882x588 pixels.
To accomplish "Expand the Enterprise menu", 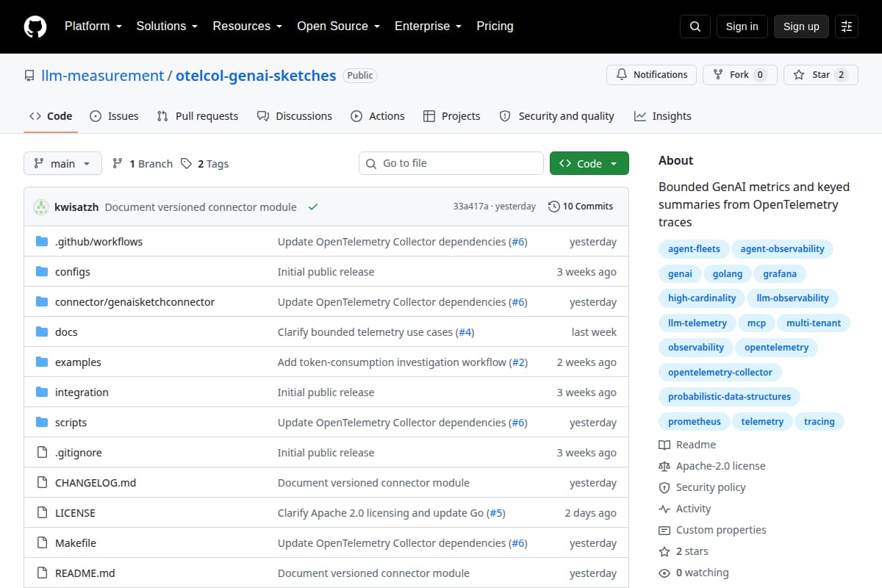I will [429, 26].
